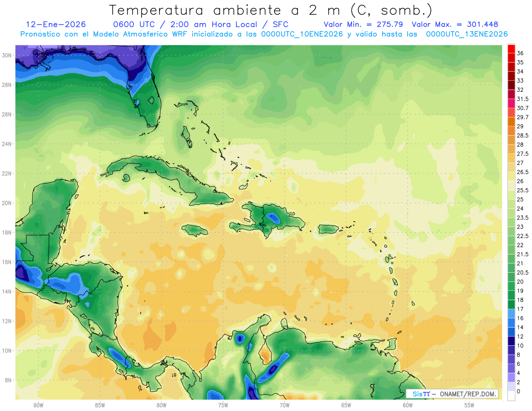This screenshot has width=532, height=411.
Task: Click the colorbar label 28.5
Action: pyautogui.click(x=523, y=135)
